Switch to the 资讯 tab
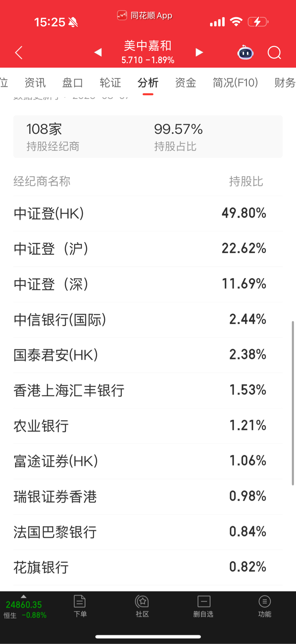This screenshot has height=644, width=296. coord(35,83)
